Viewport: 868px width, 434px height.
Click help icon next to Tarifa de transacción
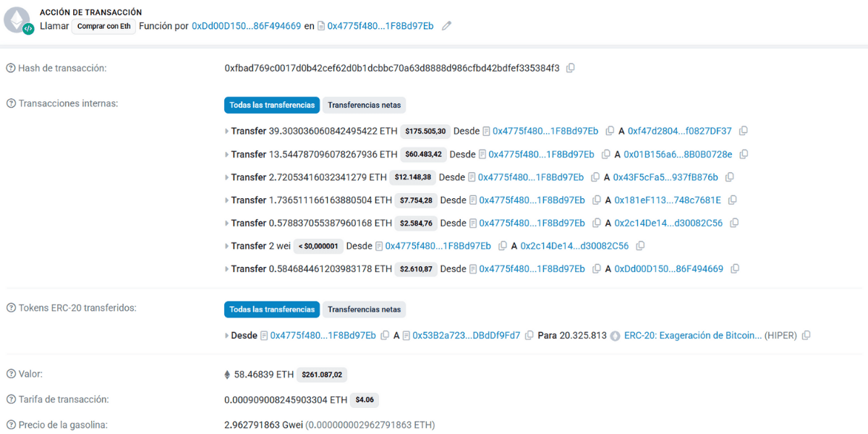(11, 399)
